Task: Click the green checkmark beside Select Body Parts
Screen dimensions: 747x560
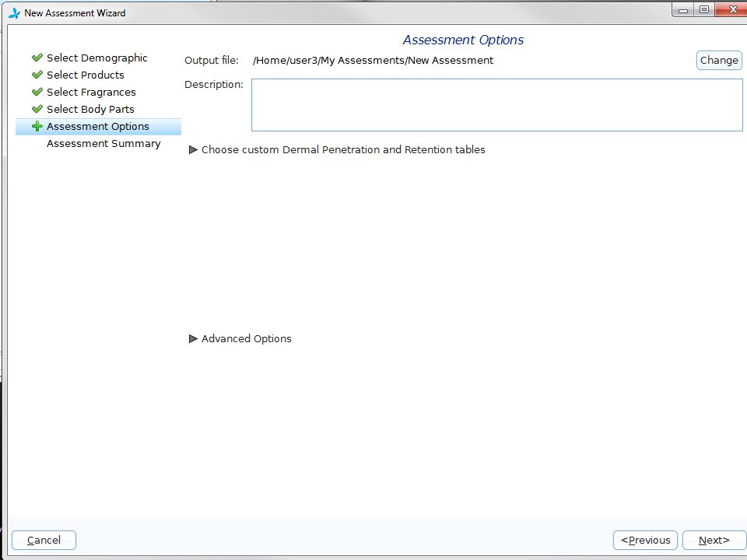Action: click(x=37, y=109)
